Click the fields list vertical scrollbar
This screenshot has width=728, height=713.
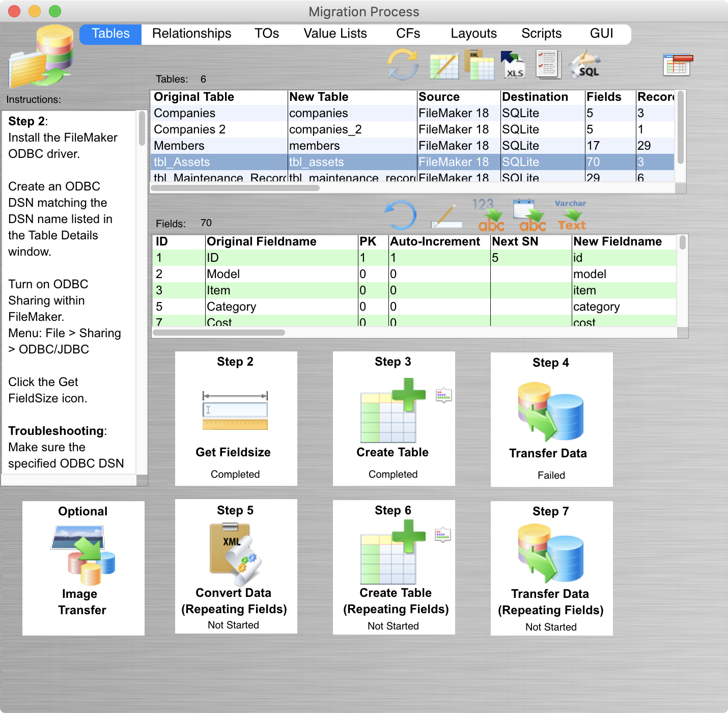point(683,242)
